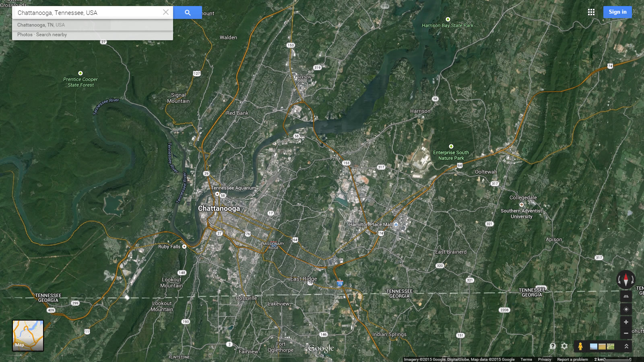This screenshot has width=644, height=362.
Task: Open the Terms link in footer
Action: pos(526,360)
